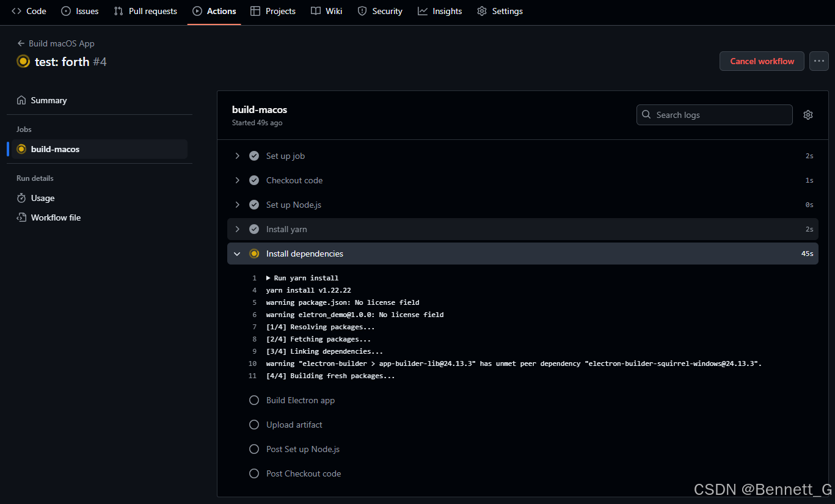This screenshot has height=504, width=835.
Task: Click the Install dependencies in-progress status icon
Action: coord(254,254)
